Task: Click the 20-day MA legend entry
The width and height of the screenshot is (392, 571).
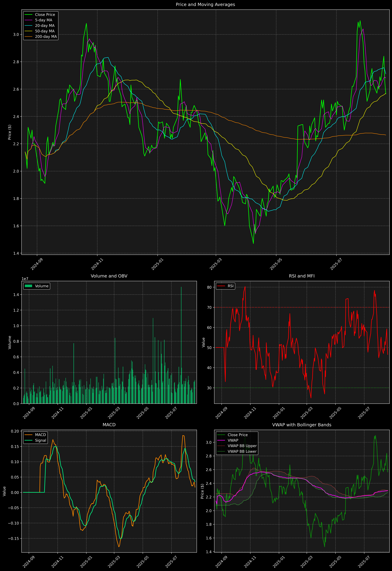Action: pyautogui.click(x=45, y=26)
